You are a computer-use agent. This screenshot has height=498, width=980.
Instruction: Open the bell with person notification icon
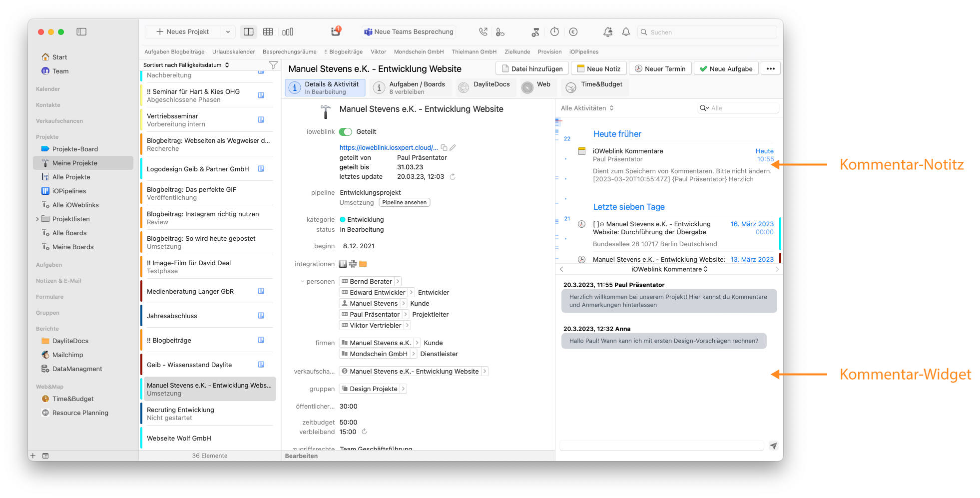608,32
